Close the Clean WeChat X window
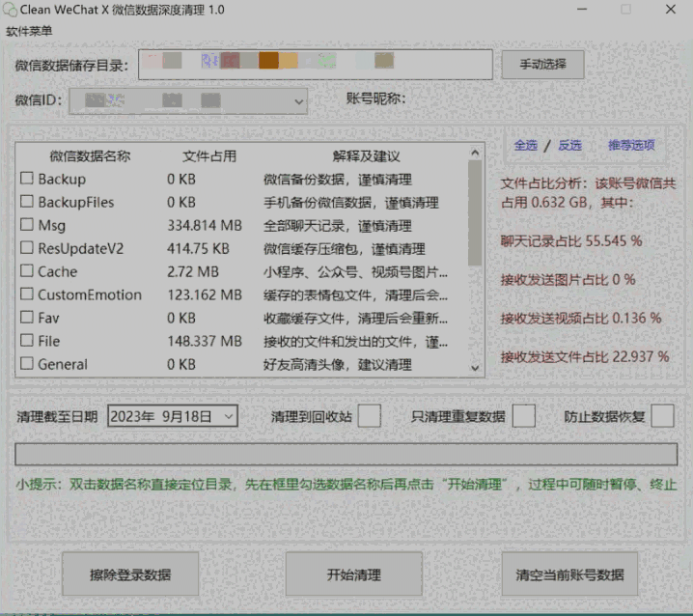 [671, 10]
